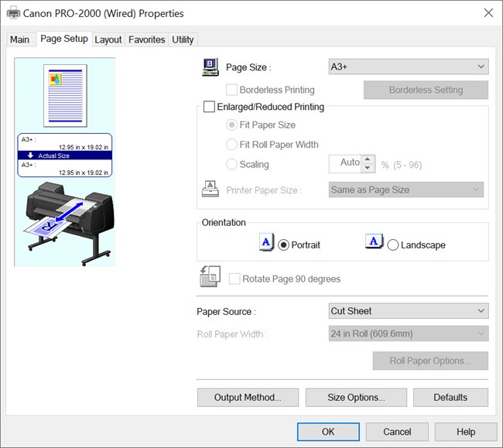Click the Printer Paper Size printer icon
The image size is (503, 448).
point(210,189)
